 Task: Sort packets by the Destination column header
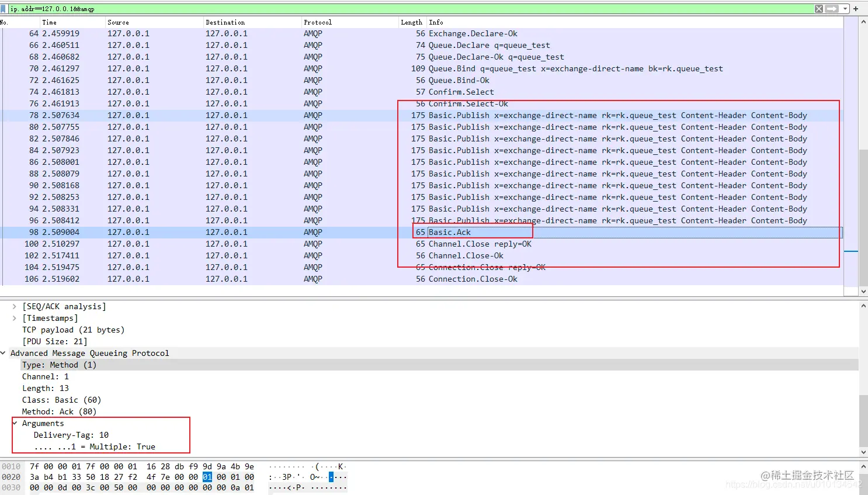(252, 22)
